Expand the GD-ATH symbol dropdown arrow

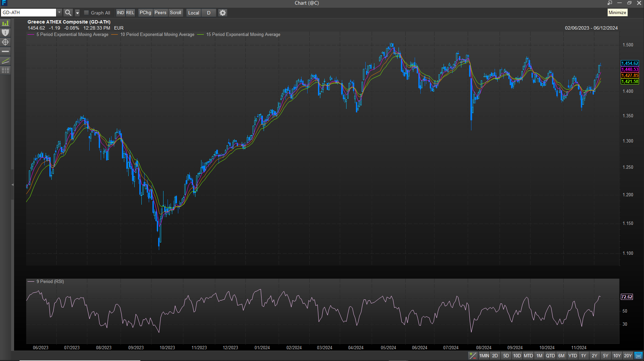tap(59, 13)
